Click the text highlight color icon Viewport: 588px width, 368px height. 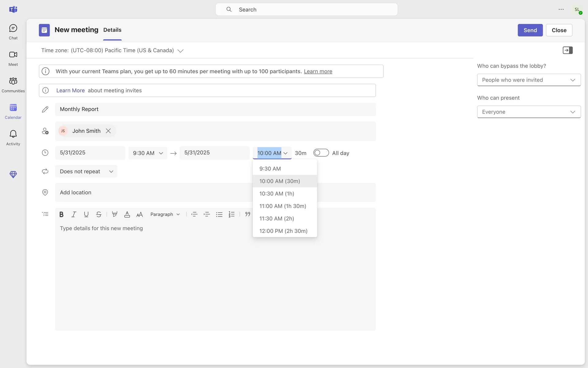coord(115,214)
